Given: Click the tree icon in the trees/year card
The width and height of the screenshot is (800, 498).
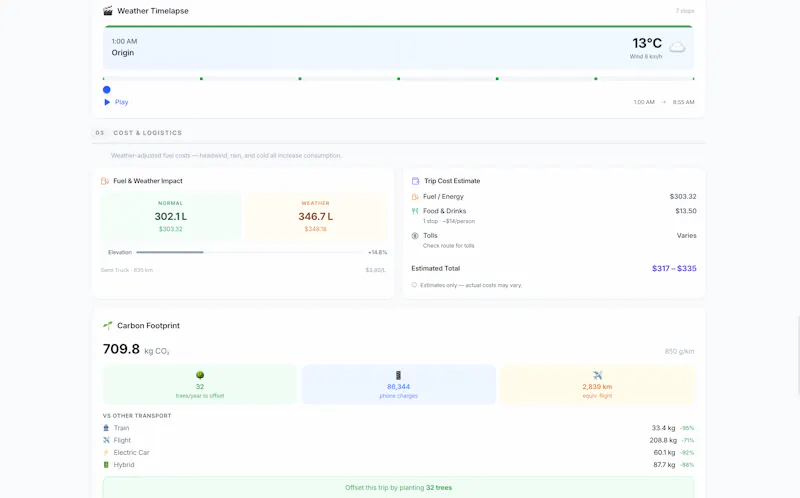Looking at the screenshot, I should [199, 375].
